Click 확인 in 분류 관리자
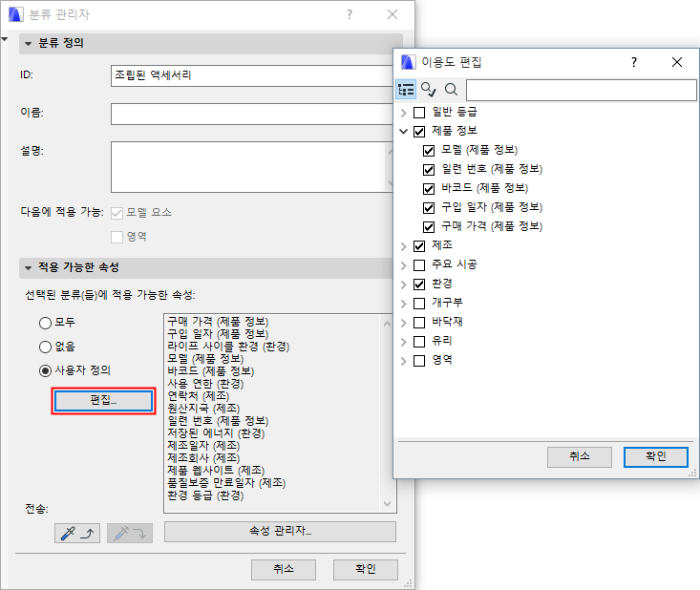 pyautogui.click(x=366, y=569)
